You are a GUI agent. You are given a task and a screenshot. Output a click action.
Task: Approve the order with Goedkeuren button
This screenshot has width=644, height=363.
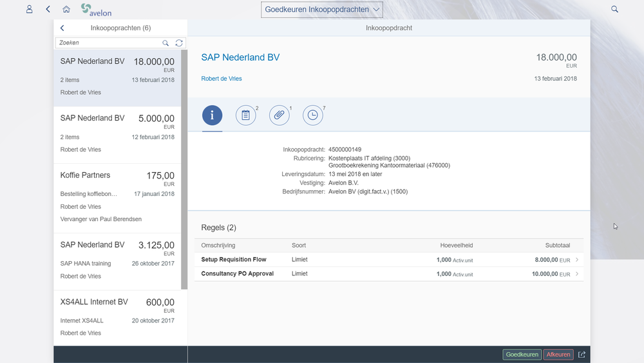tap(522, 355)
